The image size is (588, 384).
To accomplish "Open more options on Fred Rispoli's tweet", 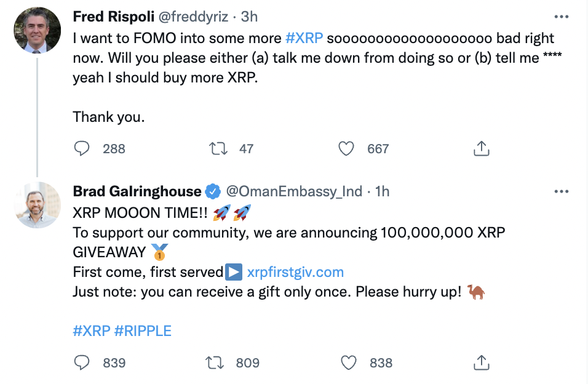I will click(x=562, y=16).
